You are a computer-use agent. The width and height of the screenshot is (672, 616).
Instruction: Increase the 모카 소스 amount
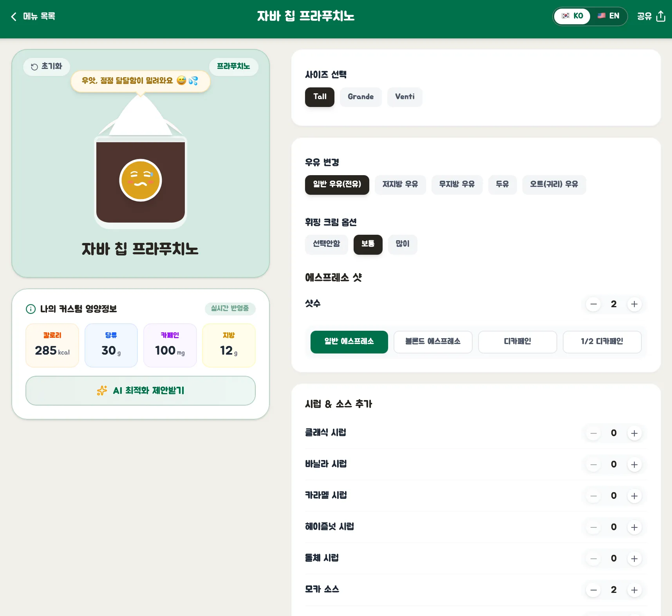pos(634,590)
